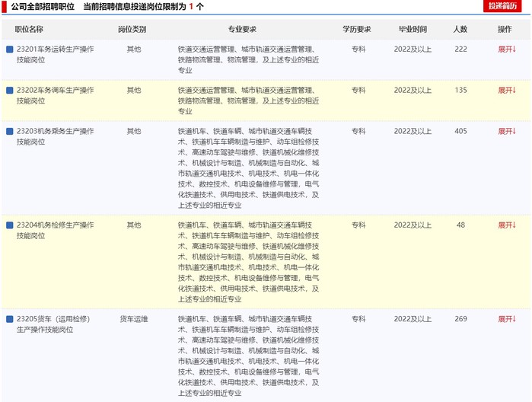532x402 pixels.
Task: Expand details of 23201车务运转 row
Action: click(506, 49)
